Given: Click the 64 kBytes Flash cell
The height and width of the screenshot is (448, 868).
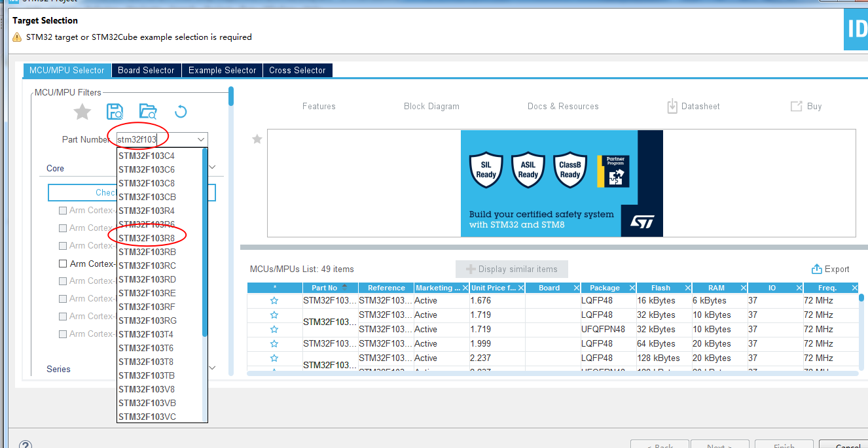Looking at the screenshot, I should point(662,344).
